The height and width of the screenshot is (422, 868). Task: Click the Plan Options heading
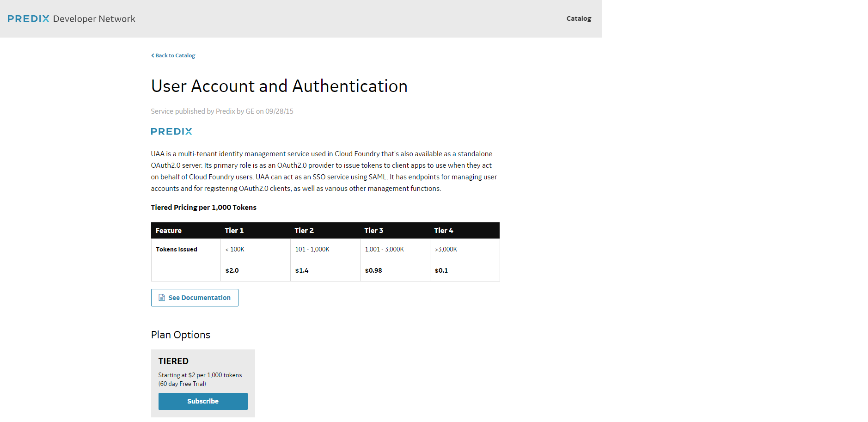point(180,335)
